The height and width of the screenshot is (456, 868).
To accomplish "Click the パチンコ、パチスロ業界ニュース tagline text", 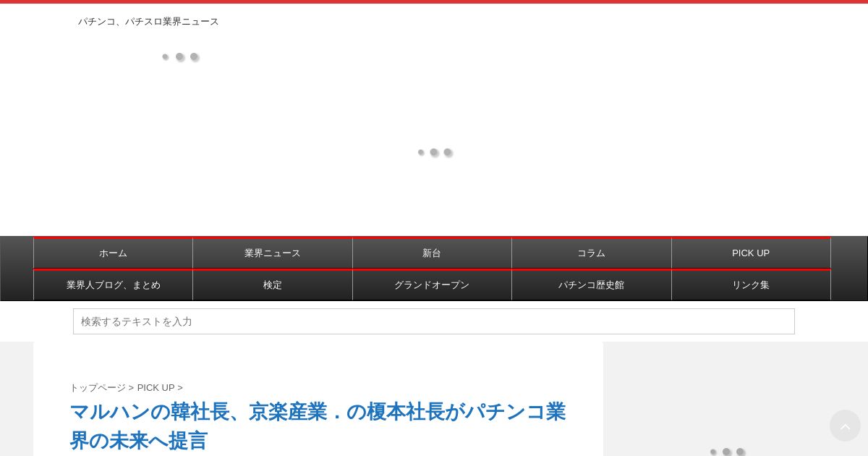I will click(148, 22).
